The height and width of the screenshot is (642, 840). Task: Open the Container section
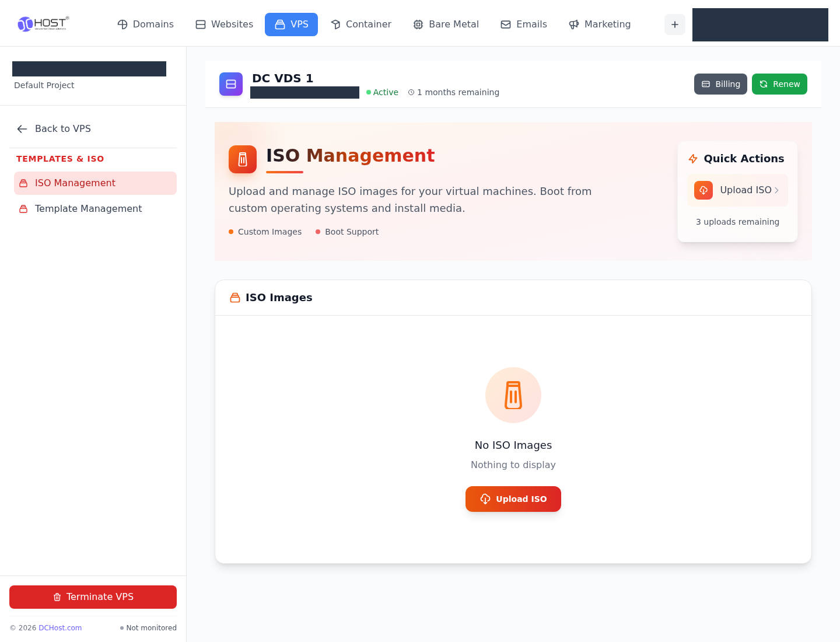(361, 25)
